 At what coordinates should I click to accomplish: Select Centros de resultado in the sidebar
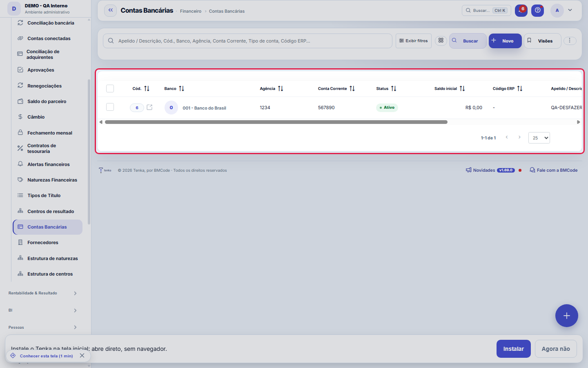47,211
